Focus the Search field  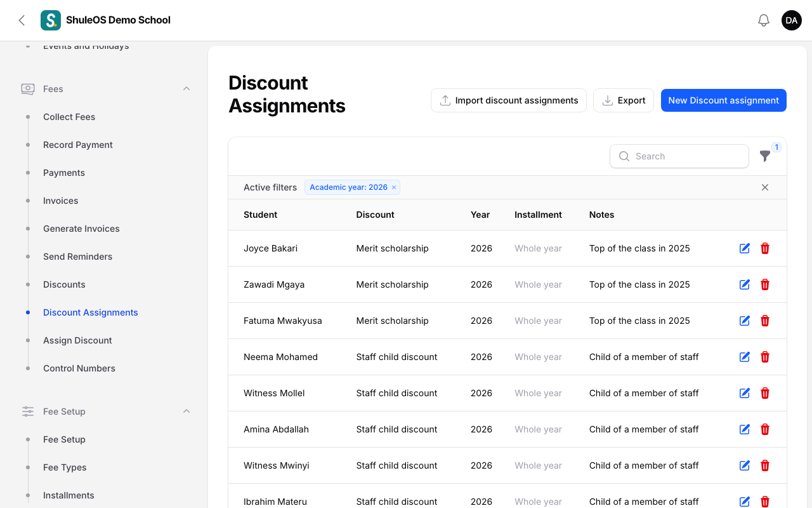point(679,156)
